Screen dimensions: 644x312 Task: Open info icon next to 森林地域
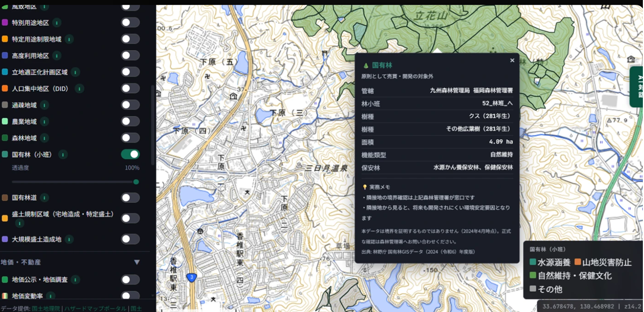coord(44,138)
